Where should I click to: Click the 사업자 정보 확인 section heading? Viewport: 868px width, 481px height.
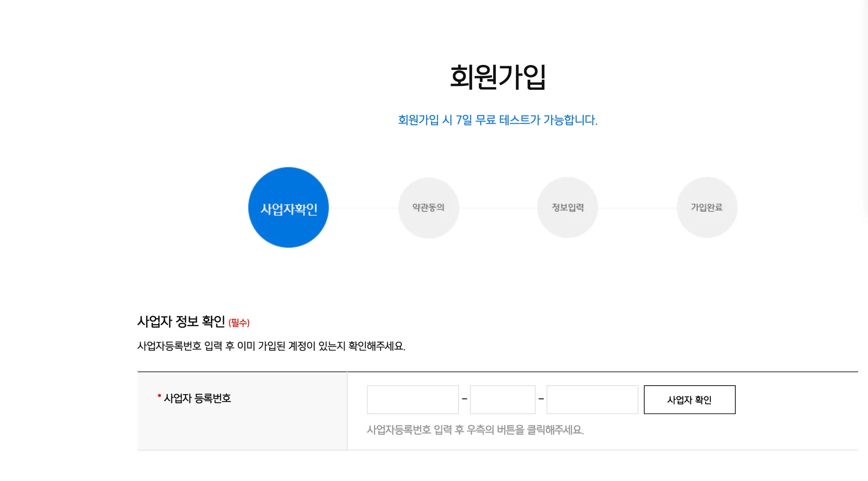[x=181, y=322]
